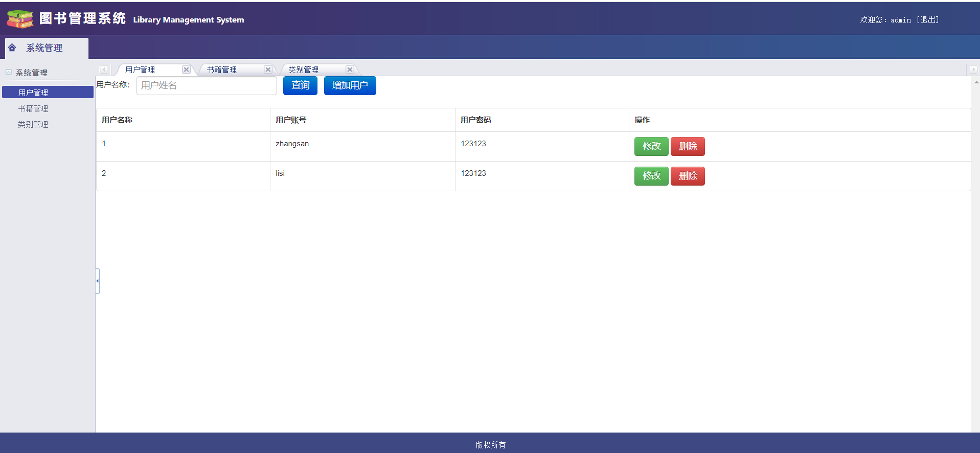
Task: Open the 系统管理 top navigation tab
Action: coord(47,48)
